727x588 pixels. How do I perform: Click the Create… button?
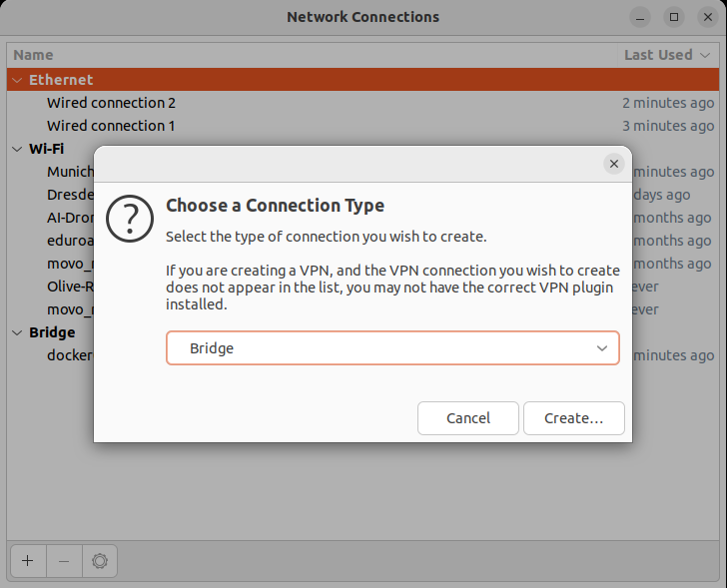(x=573, y=418)
